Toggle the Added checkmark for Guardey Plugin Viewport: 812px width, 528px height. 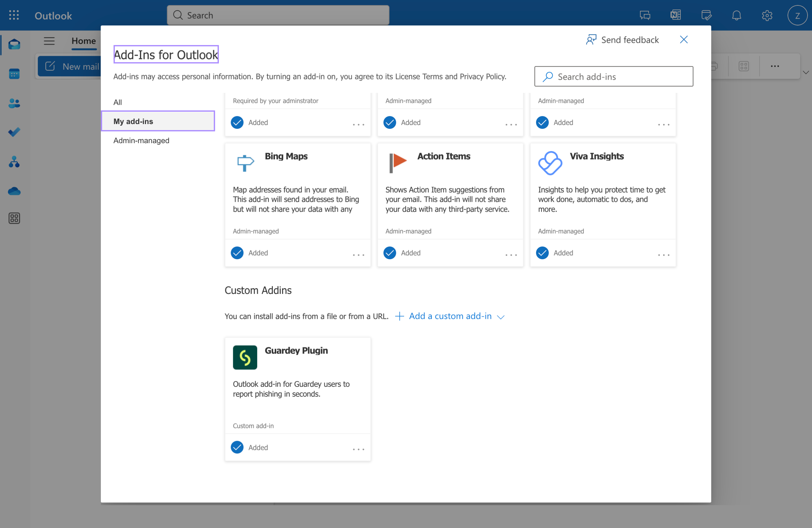coord(237,447)
